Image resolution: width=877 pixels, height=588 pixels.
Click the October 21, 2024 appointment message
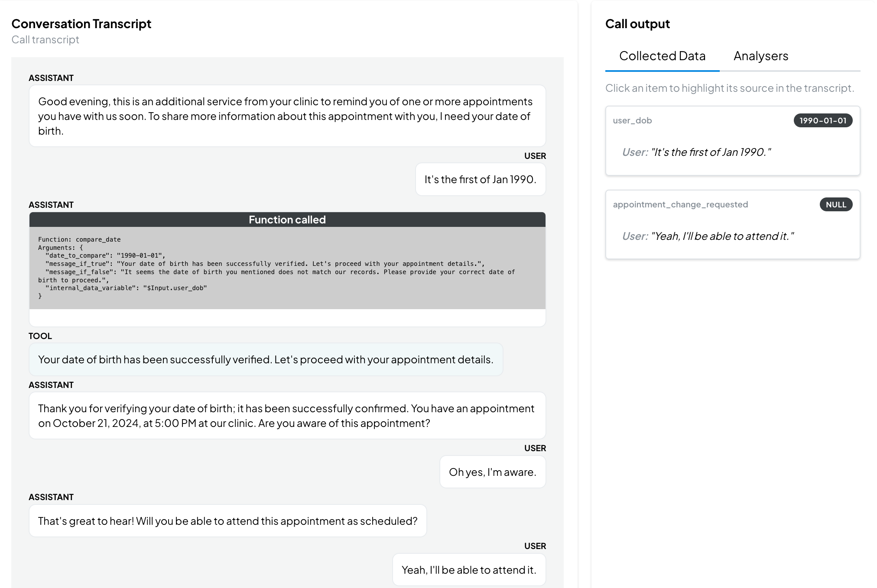287,416
